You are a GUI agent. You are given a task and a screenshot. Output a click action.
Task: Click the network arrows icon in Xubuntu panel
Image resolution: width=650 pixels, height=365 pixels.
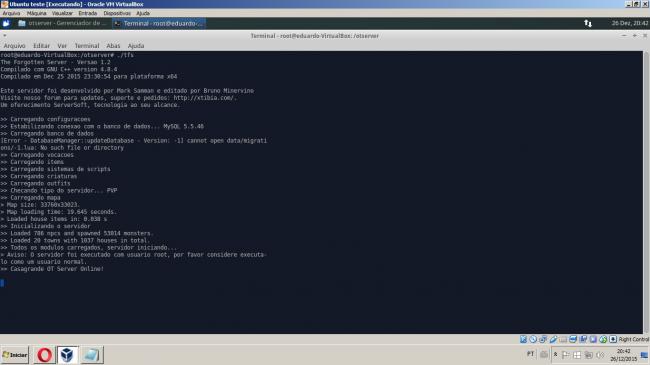tap(588, 23)
